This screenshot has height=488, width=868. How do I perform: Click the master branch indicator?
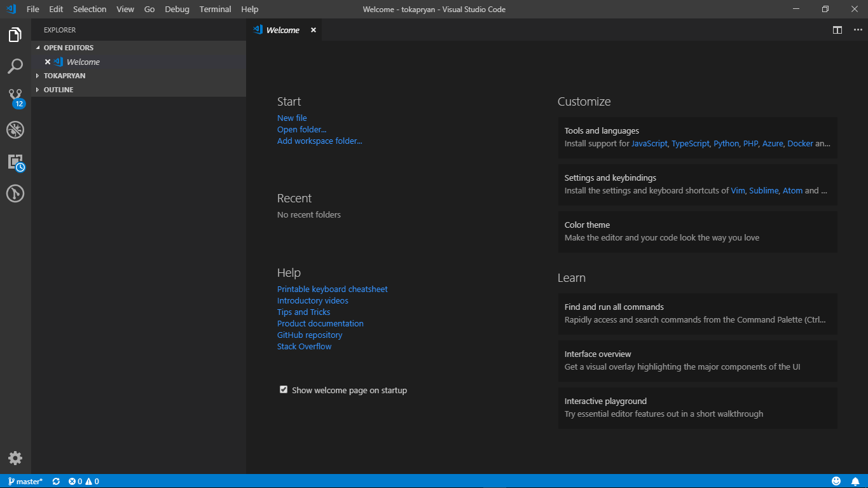click(25, 482)
